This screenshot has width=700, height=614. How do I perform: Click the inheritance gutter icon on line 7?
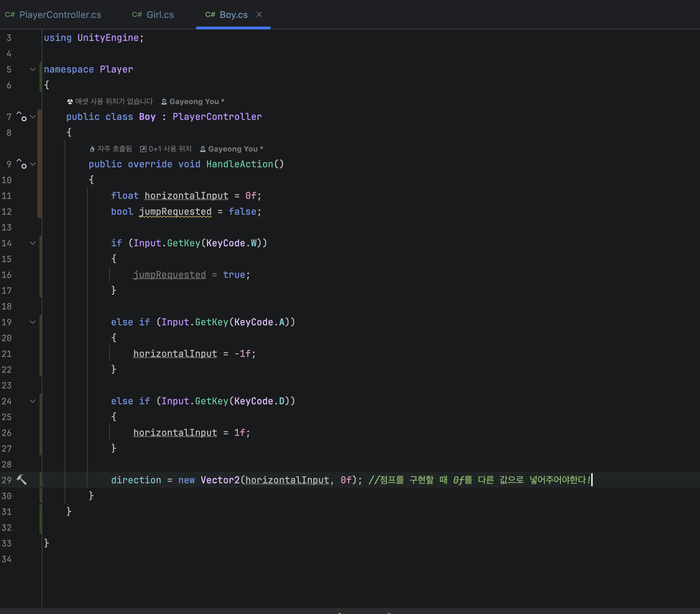22,117
